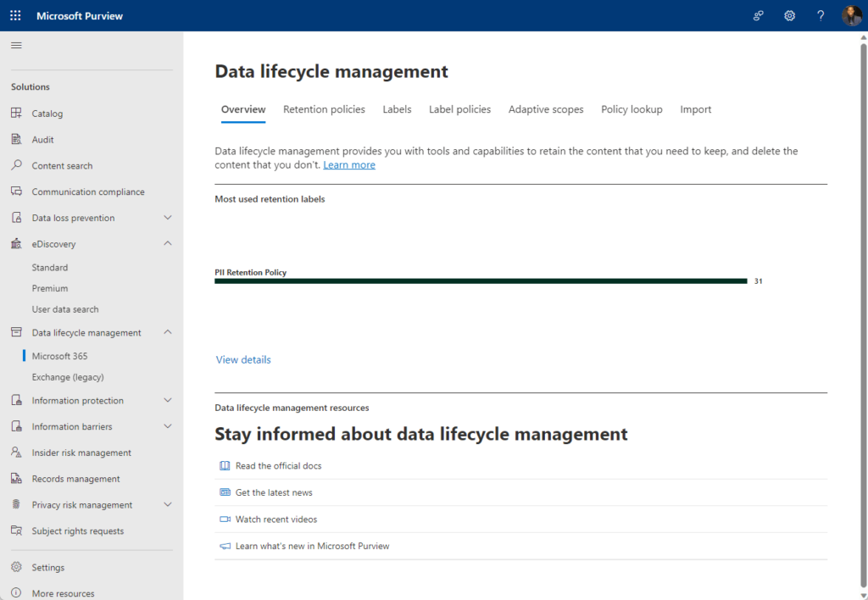Click the Audit icon in the sidebar
868x600 pixels.
click(x=17, y=139)
